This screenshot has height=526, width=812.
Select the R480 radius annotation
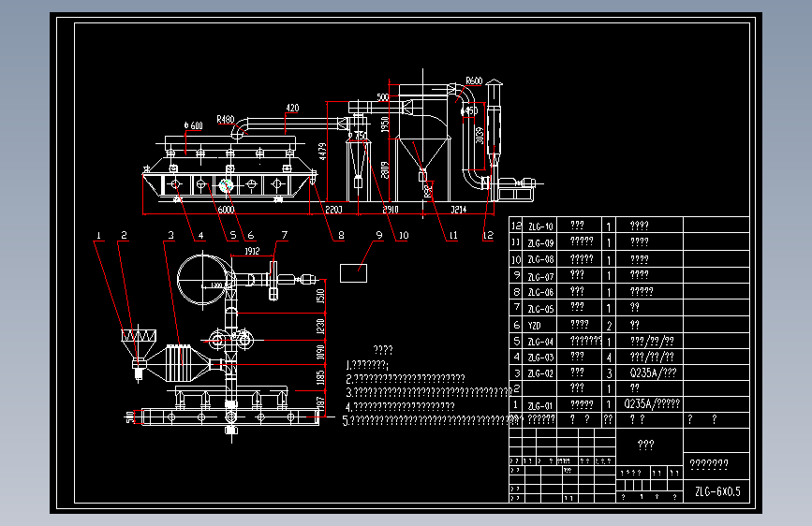tap(226, 120)
